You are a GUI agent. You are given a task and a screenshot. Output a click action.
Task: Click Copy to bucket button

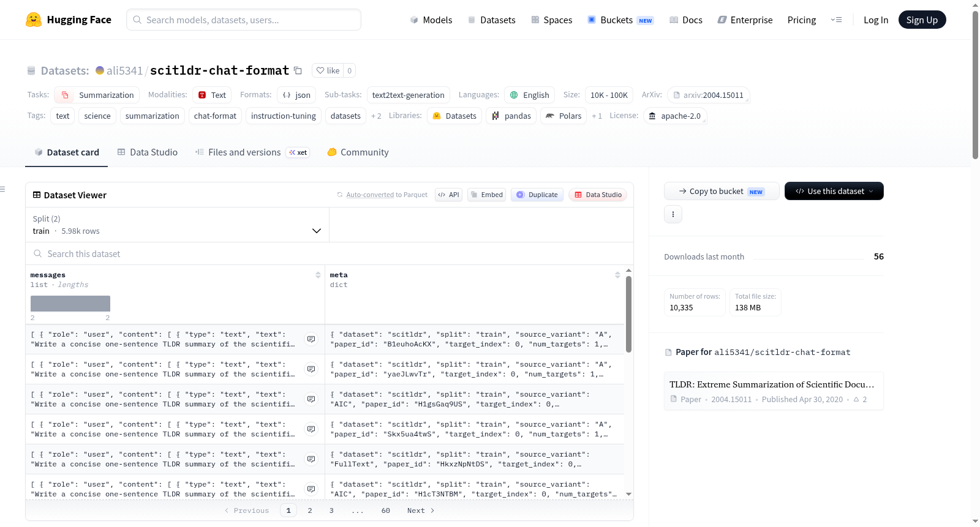pos(722,191)
